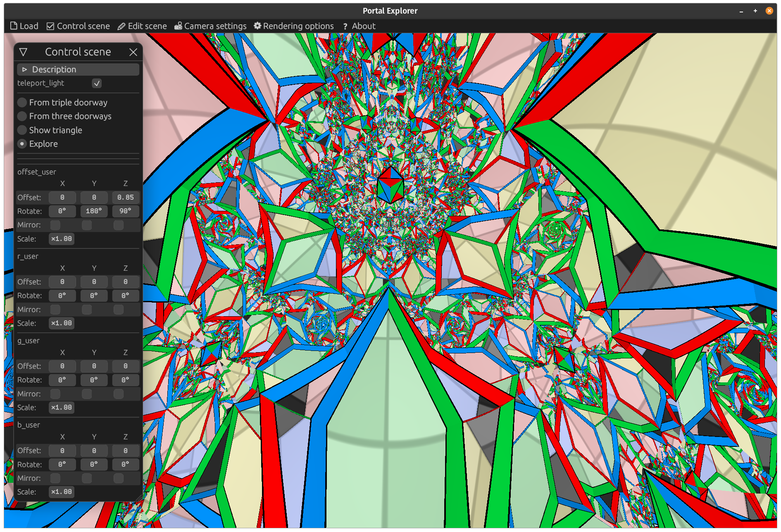Click the offset_user Scale field
This screenshot has width=781, height=532.
tap(62, 239)
